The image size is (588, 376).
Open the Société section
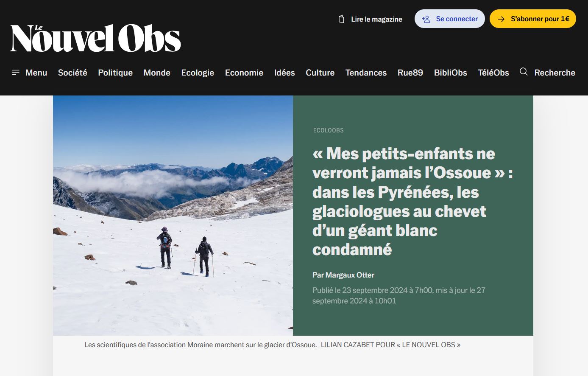pyautogui.click(x=72, y=73)
